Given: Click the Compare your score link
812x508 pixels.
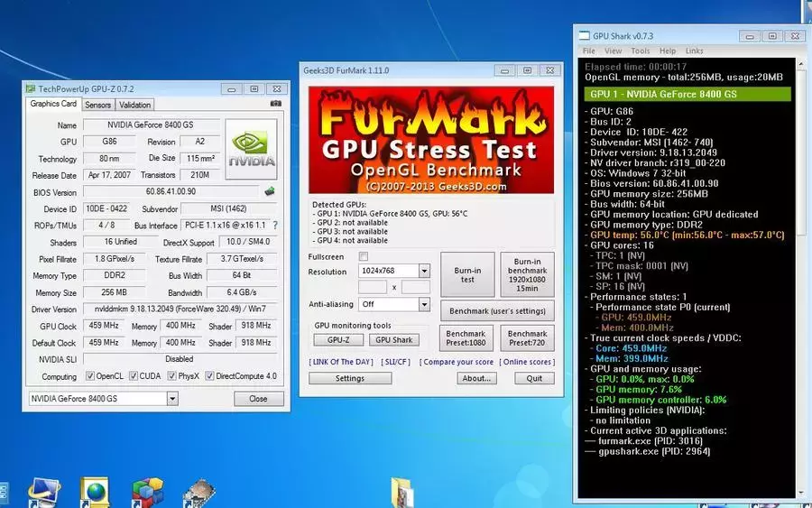Looking at the screenshot, I should coord(457,362).
